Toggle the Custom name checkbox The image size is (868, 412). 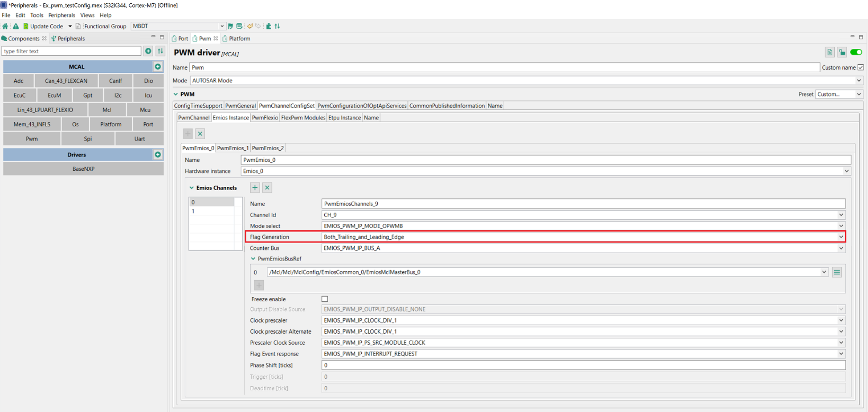[x=860, y=67]
